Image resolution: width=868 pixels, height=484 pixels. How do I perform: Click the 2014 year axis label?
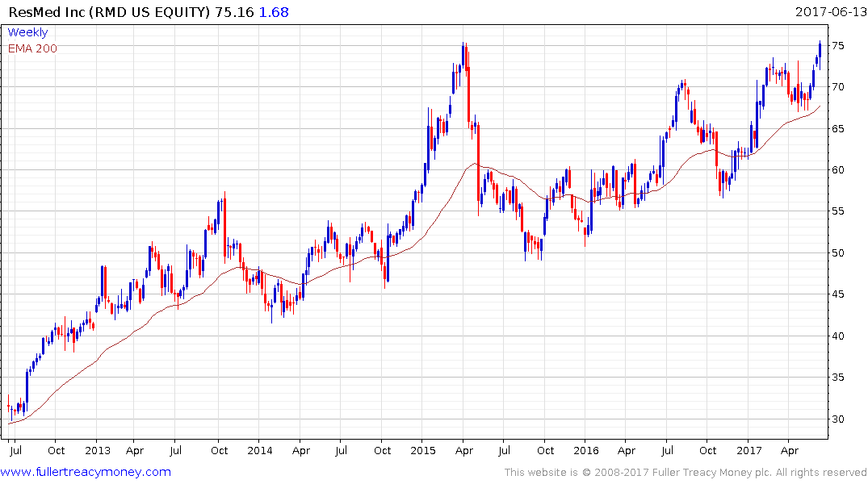[260, 451]
